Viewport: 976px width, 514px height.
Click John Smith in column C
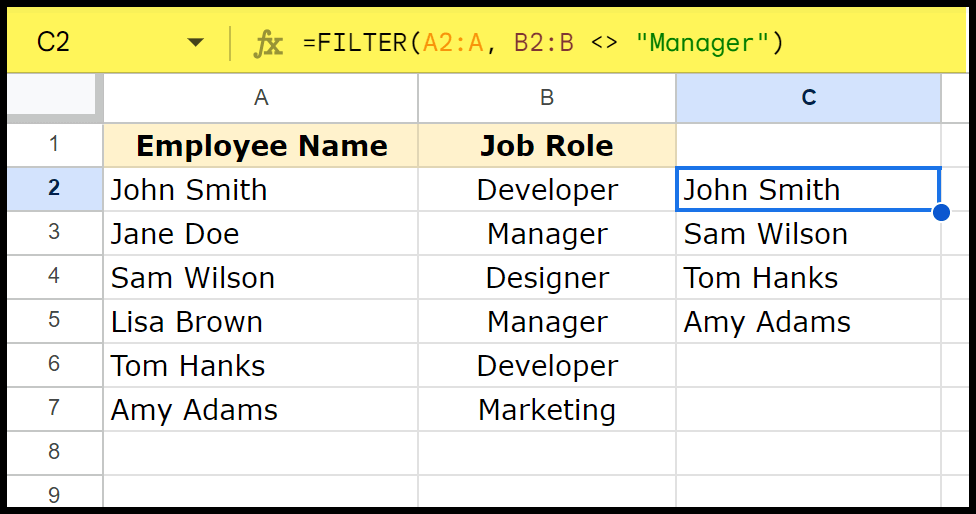(x=808, y=189)
